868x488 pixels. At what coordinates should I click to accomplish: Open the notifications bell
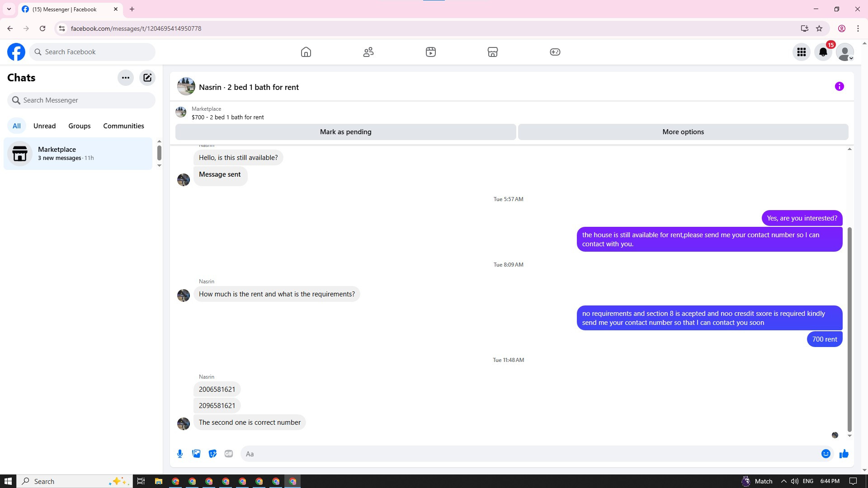pyautogui.click(x=823, y=52)
